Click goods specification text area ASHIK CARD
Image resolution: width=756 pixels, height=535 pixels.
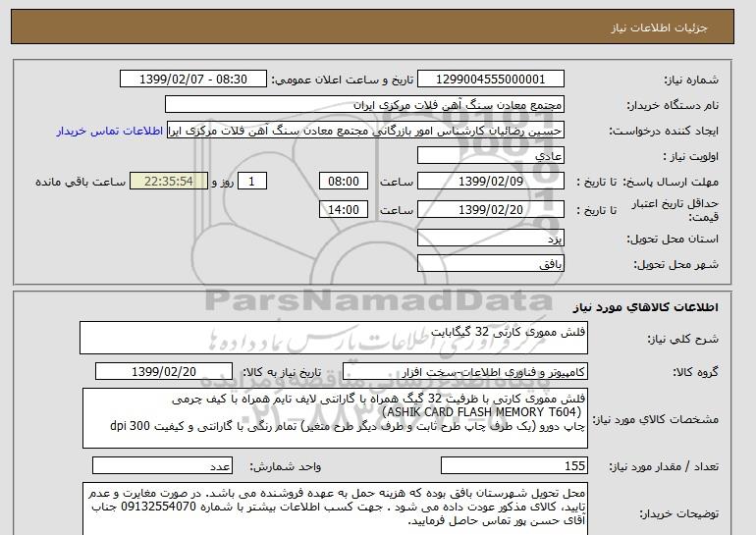(x=335, y=418)
